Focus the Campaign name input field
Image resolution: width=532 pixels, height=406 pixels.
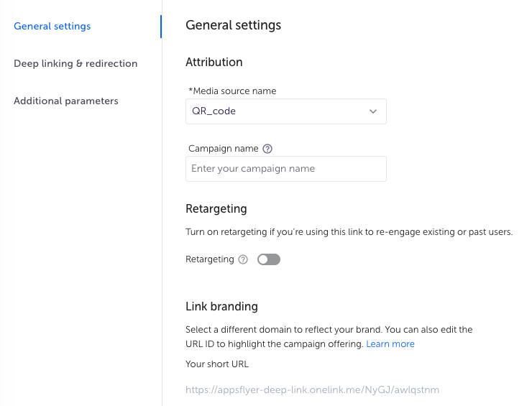coord(286,169)
